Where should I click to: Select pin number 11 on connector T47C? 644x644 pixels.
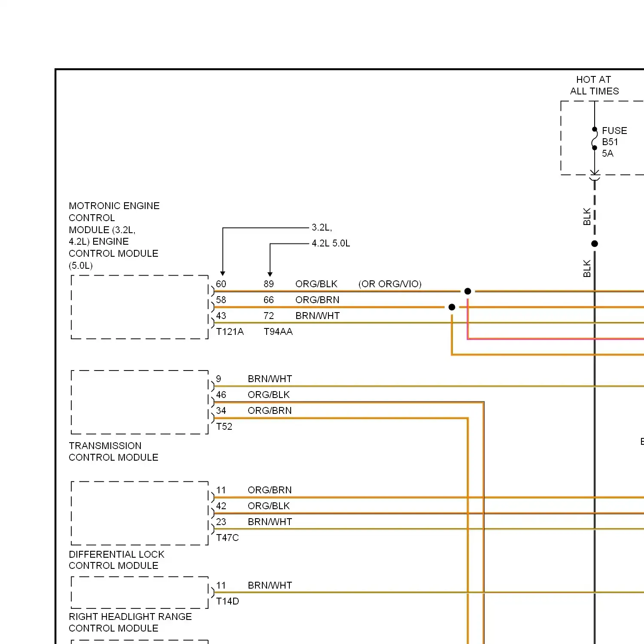(221, 490)
